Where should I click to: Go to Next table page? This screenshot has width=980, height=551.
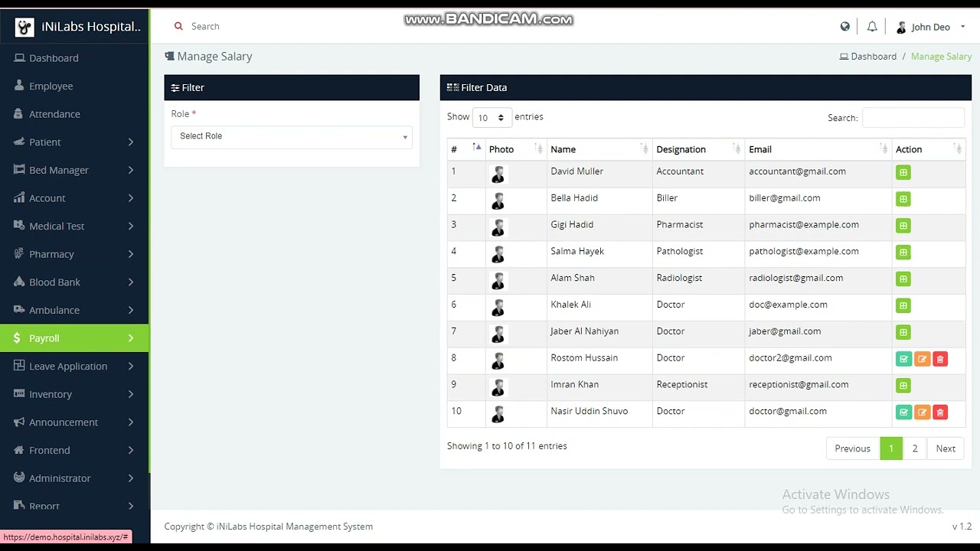click(x=946, y=449)
